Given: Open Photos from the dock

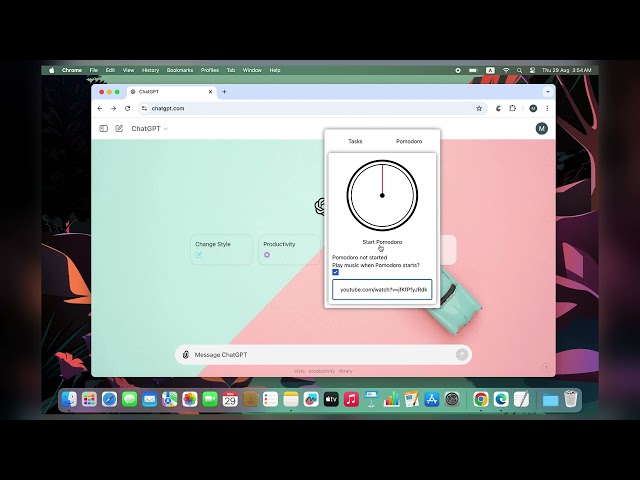Looking at the screenshot, I should coord(190,399).
